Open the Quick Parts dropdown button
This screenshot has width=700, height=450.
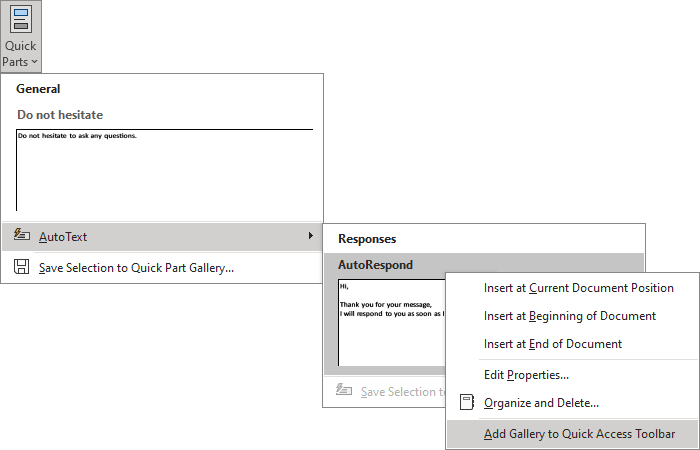point(21,36)
